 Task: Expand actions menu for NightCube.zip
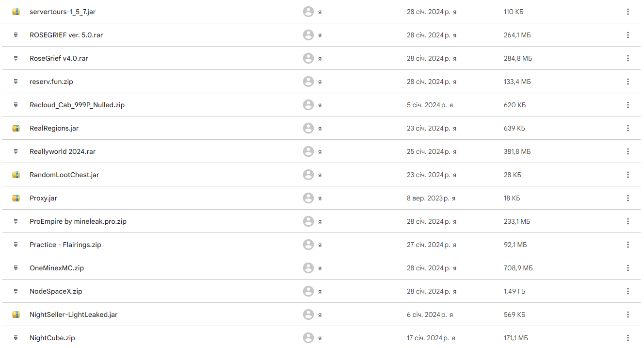[x=628, y=338]
